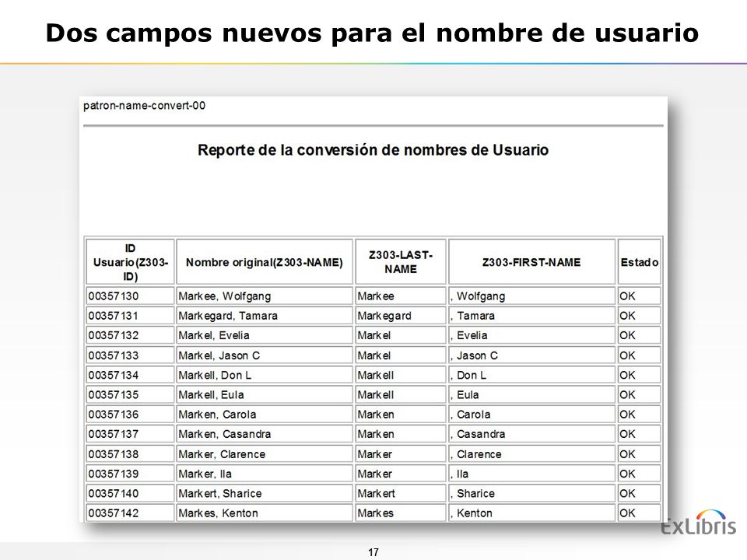The width and height of the screenshot is (747, 560).
Task: Click the OK status in the Wolfgang row
Action: 640,296
